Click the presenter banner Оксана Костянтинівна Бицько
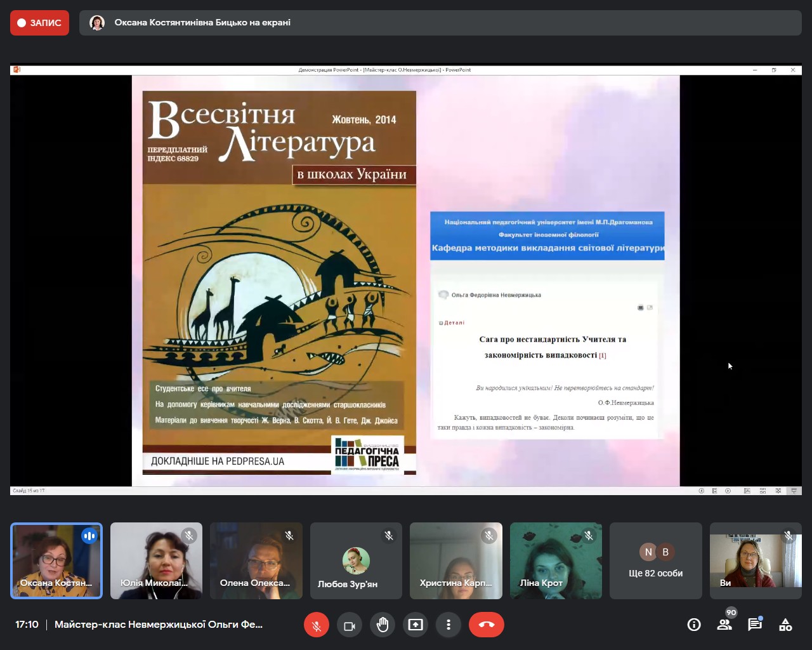 tap(202, 23)
